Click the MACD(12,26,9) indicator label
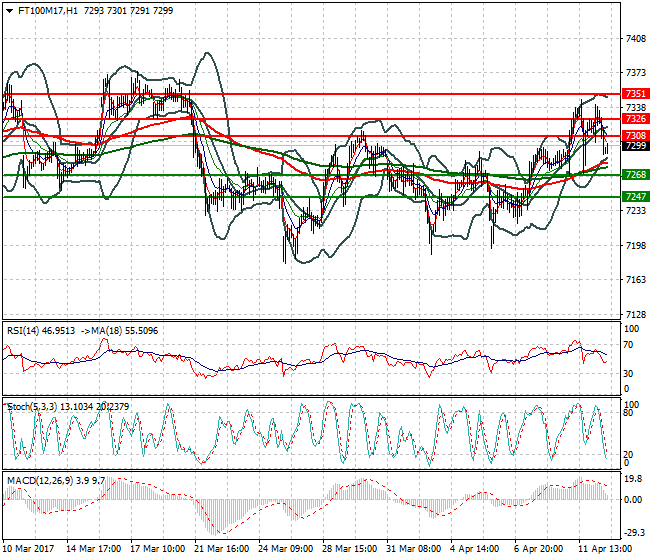 [40, 480]
